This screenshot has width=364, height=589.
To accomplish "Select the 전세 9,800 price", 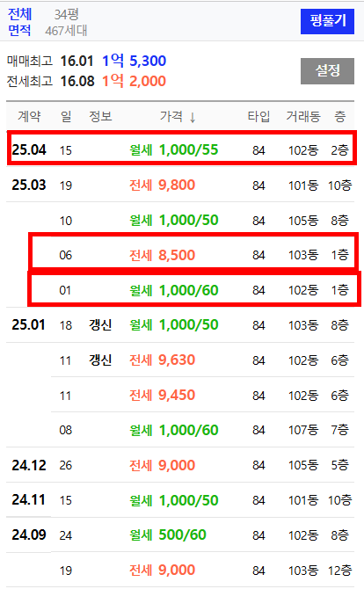I will [x=163, y=185].
